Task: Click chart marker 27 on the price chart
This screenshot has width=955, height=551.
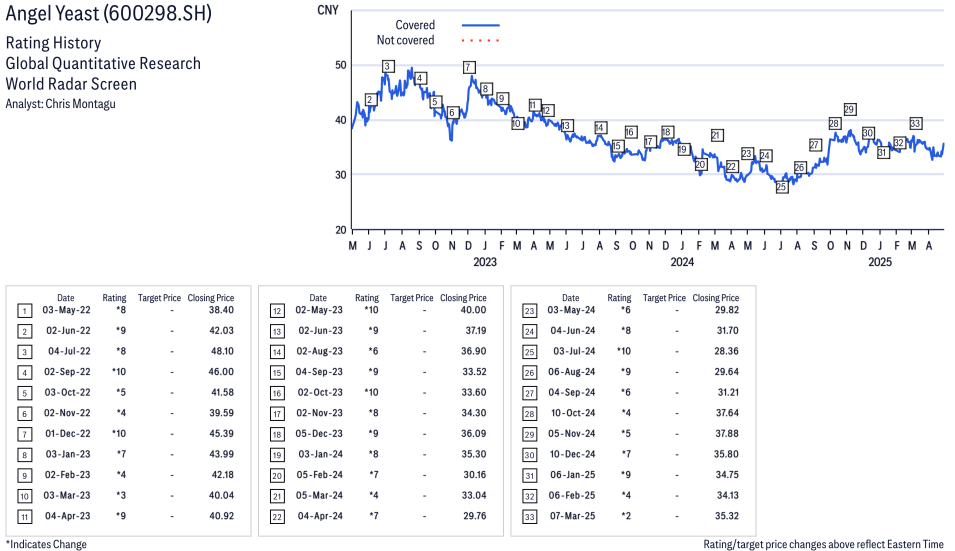Action: (815, 145)
